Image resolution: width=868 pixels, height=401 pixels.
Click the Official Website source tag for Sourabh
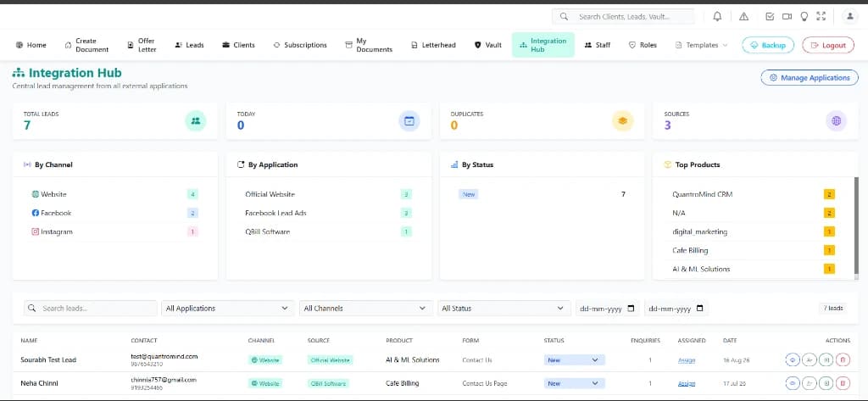(x=330, y=360)
